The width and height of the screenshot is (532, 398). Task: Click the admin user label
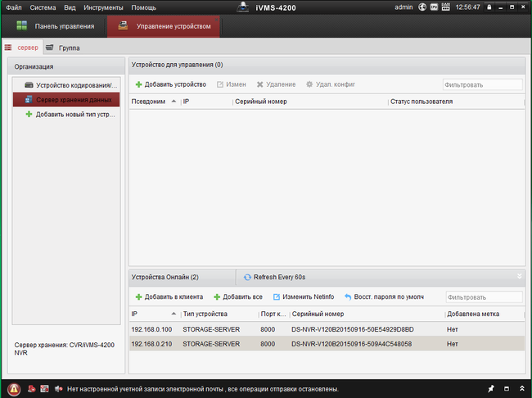point(404,7)
